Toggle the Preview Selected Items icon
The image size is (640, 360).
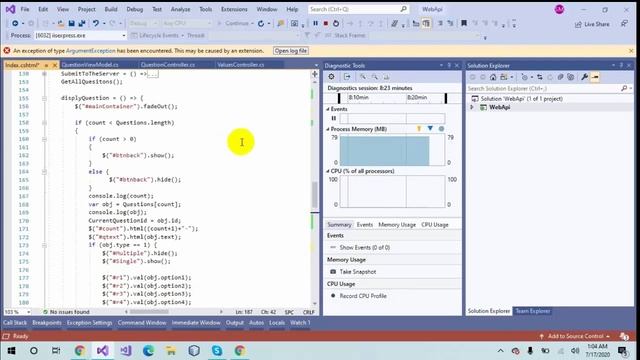click(x=595, y=77)
